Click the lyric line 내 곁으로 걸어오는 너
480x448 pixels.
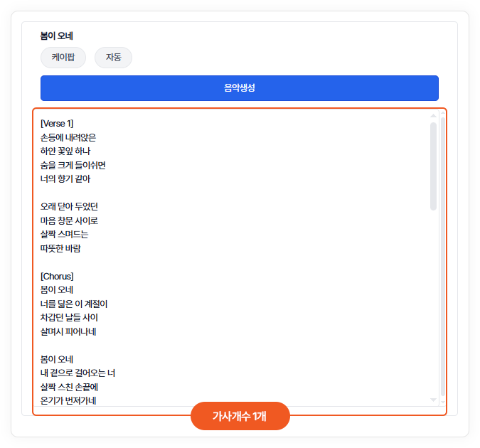coord(78,373)
